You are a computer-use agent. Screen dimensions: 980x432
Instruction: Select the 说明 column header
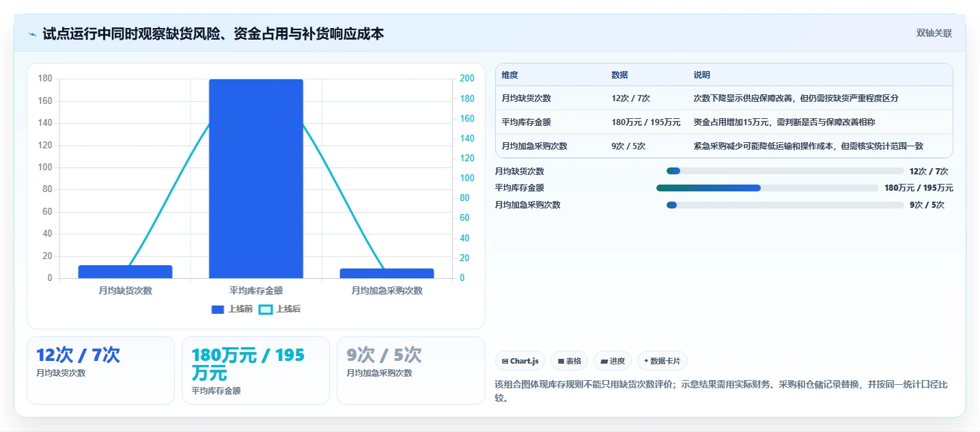click(701, 75)
